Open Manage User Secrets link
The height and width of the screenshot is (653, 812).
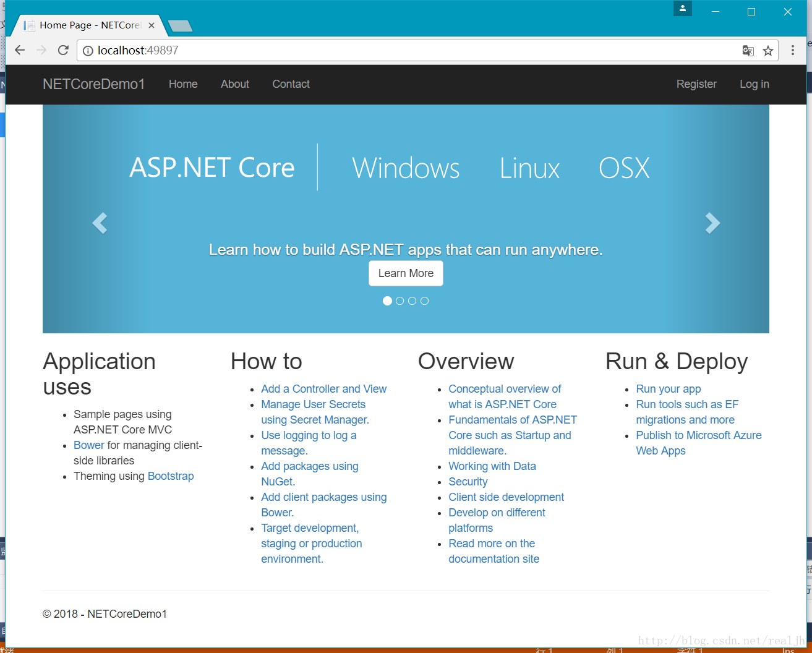tap(315, 412)
